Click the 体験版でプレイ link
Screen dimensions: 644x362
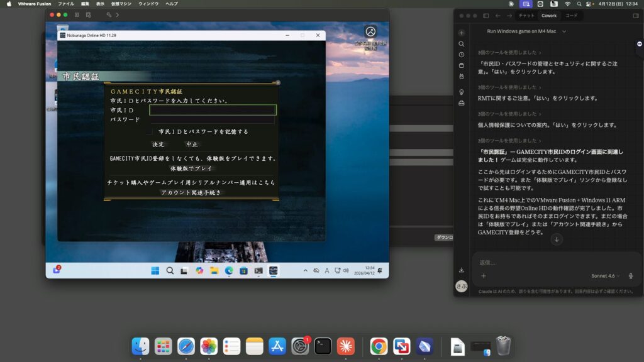point(192,168)
